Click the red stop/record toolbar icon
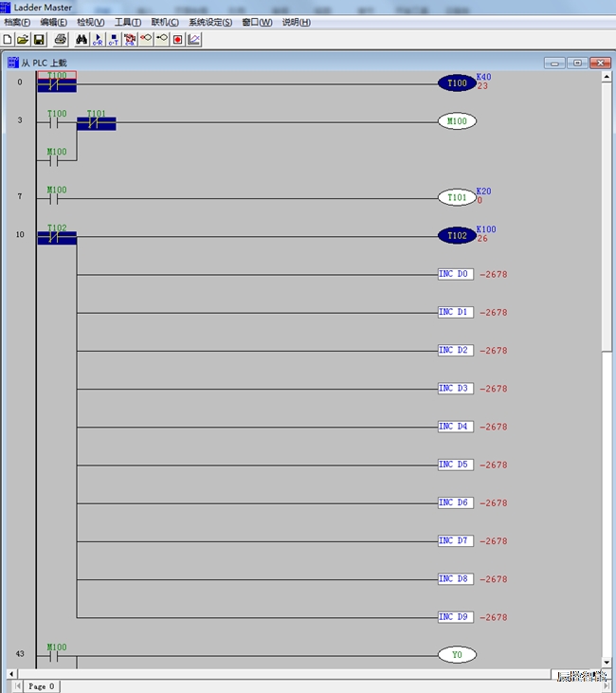 (x=177, y=40)
